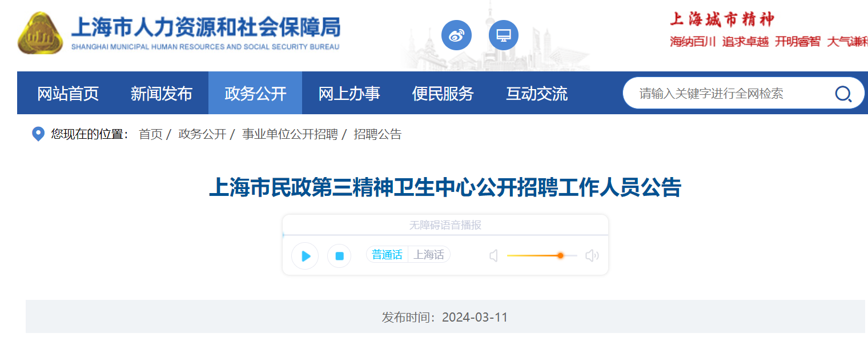Click the loud volume speaker icon
868x349 pixels.
(592, 256)
